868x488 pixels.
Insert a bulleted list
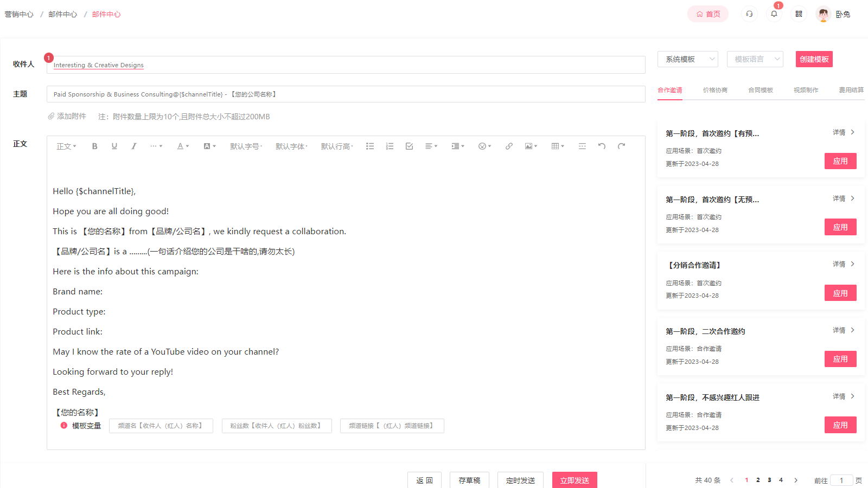pyautogui.click(x=370, y=146)
